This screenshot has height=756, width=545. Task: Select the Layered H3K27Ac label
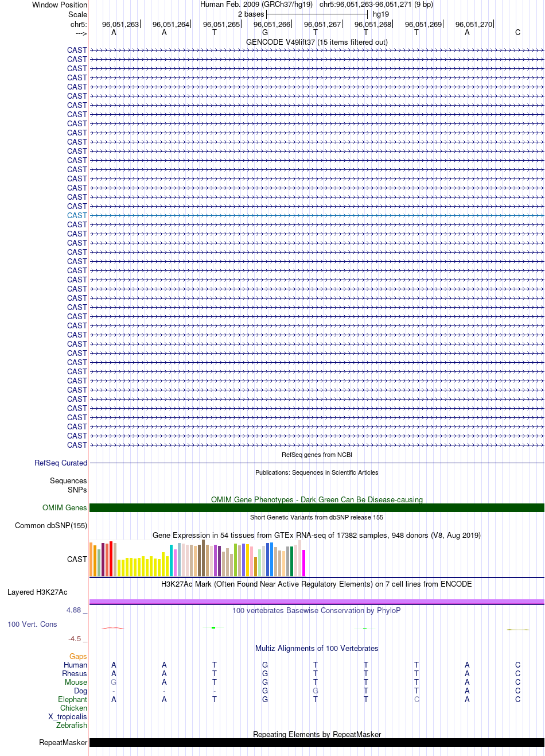(37, 592)
